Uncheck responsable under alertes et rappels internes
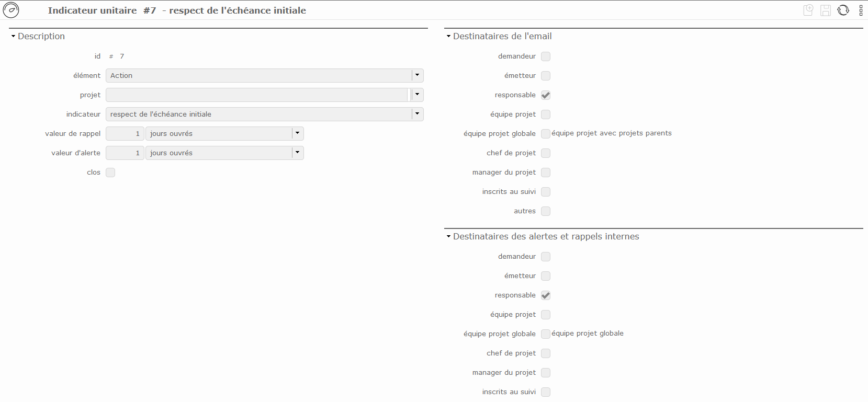 (x=546, y=295)
